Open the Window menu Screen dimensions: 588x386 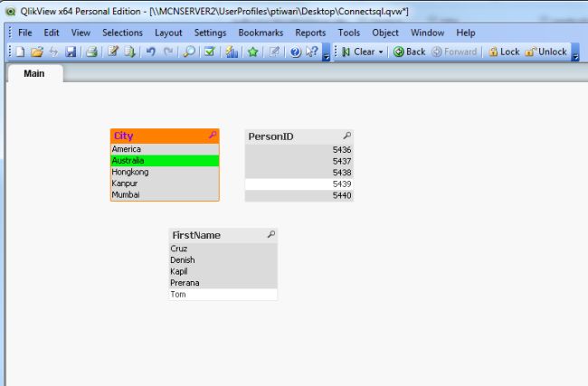point(428,33)
